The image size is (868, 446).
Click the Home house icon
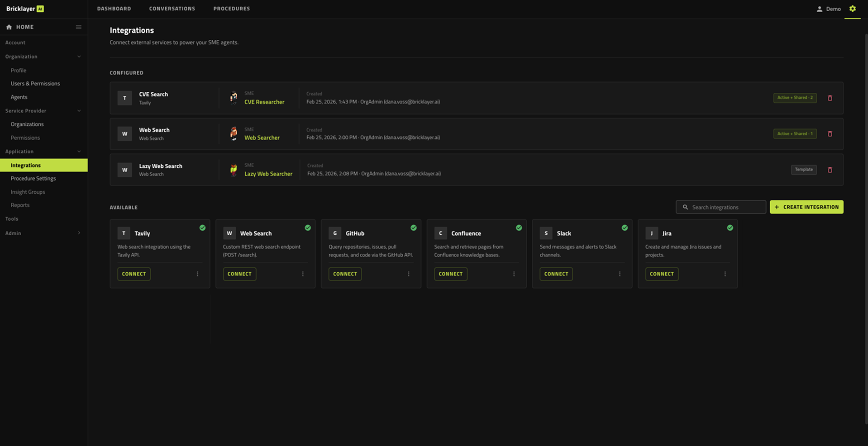tap(9, 27)
